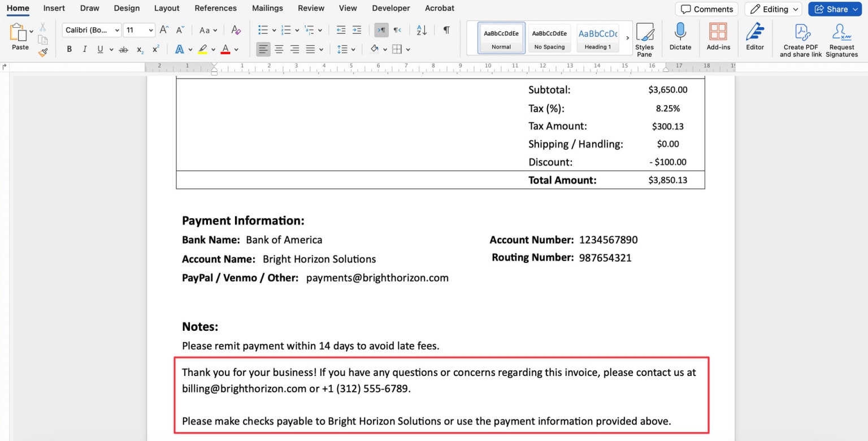Select the Format Painter

click(x=43, y=52)
